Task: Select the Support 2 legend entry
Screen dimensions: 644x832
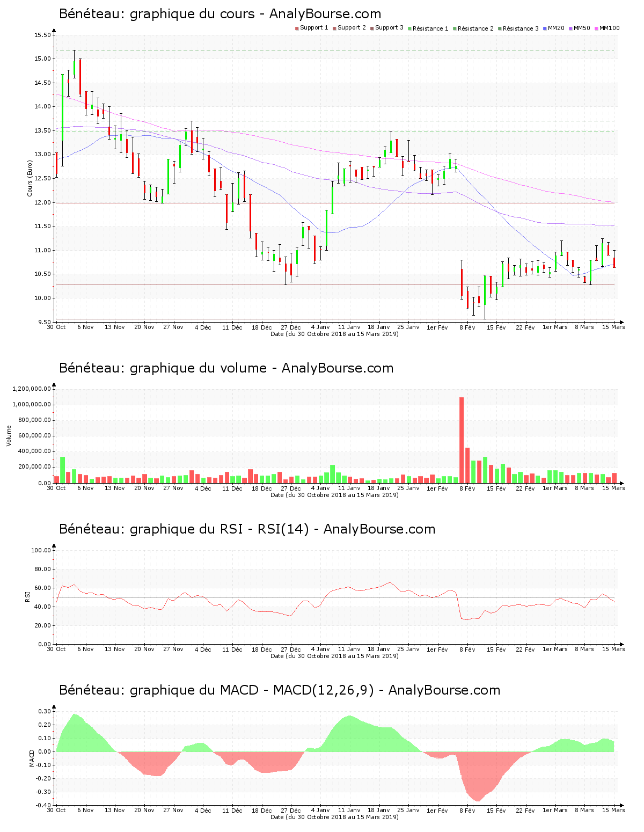Action: pos(349,28)
